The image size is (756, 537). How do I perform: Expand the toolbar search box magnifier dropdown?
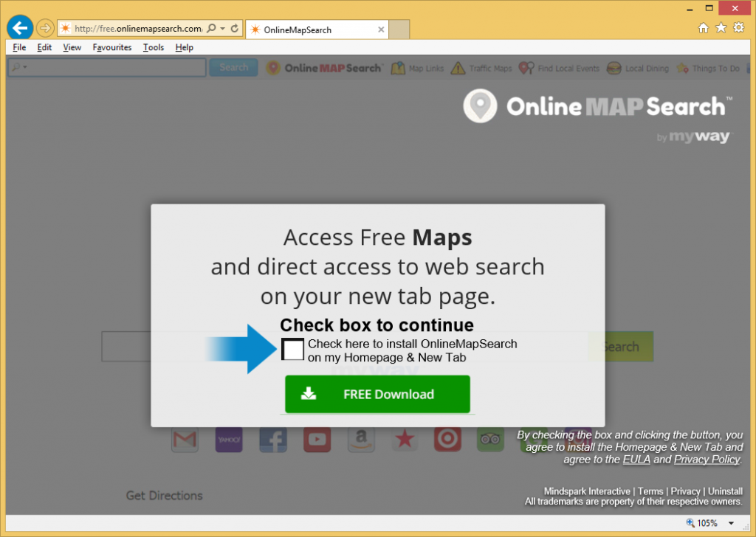coord(18,68)
